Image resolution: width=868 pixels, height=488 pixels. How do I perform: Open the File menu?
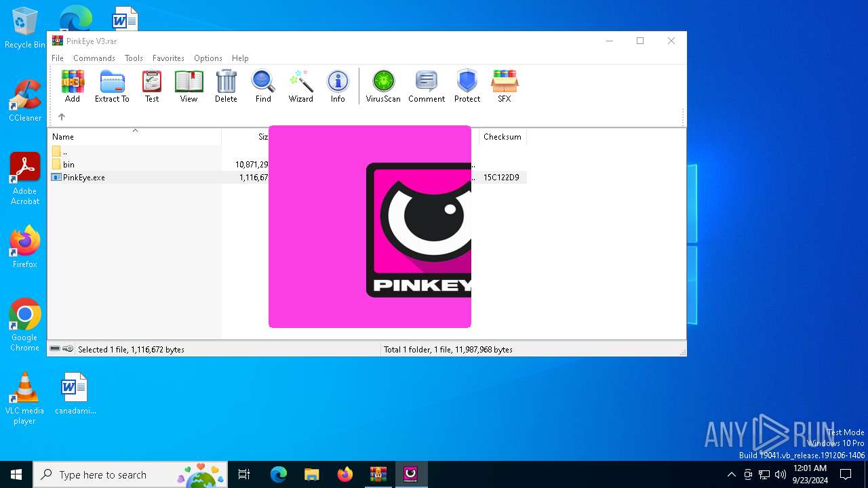58,58
